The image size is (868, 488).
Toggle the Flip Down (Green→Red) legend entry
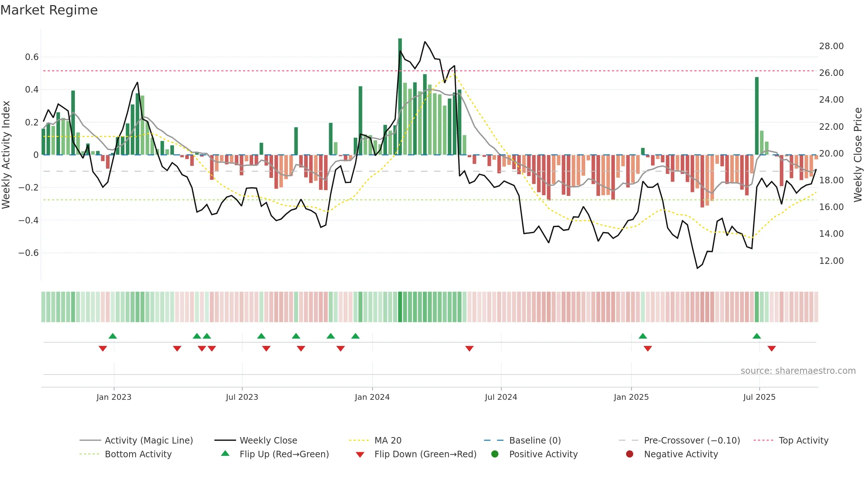[416, 454]
